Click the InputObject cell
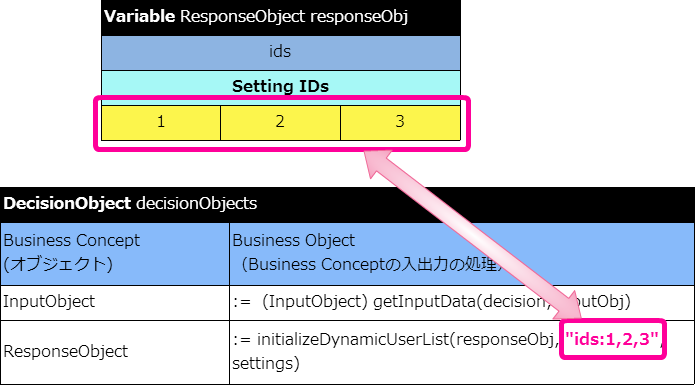This screenshot has width=695, height=385. coord(115,303)
